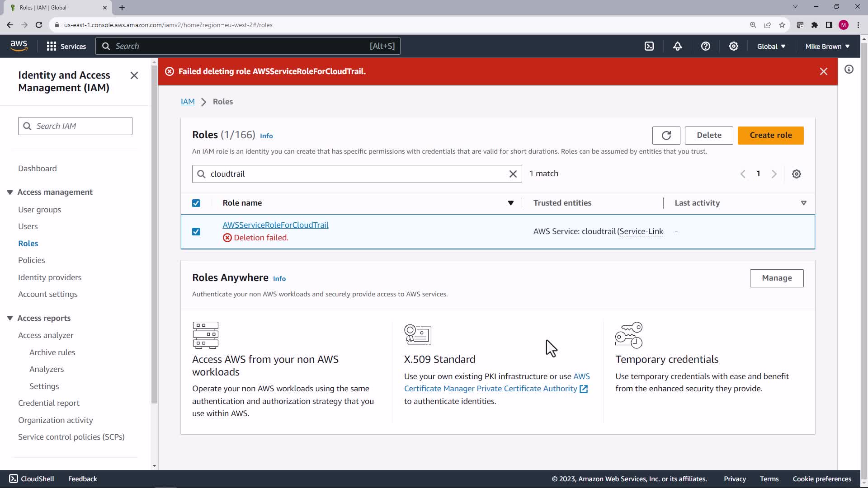Click the Create role button
Screen dimensions: 868x488
pyautogui.click(x=770, y=135)
